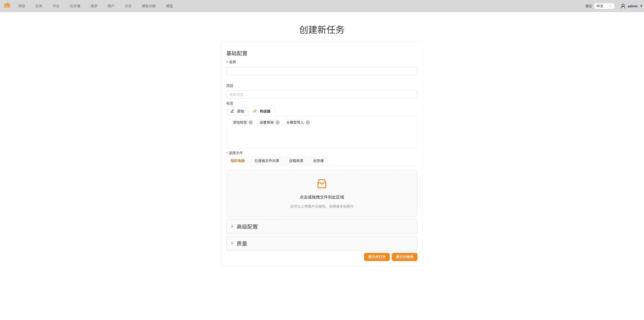Screen dimensions: 644x320
Task: Open 日志 in the top navigation
Action: point(128,6)
